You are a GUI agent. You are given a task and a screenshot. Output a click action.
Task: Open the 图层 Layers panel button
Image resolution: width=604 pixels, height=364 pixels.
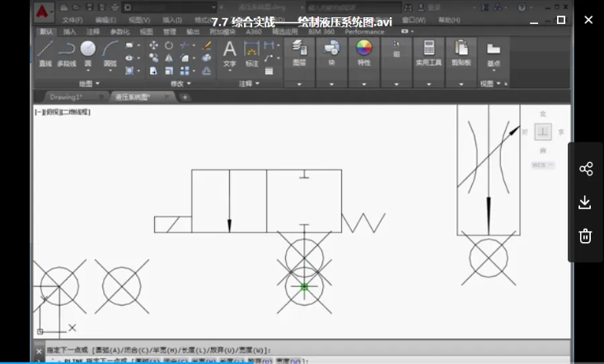point(299,53)
